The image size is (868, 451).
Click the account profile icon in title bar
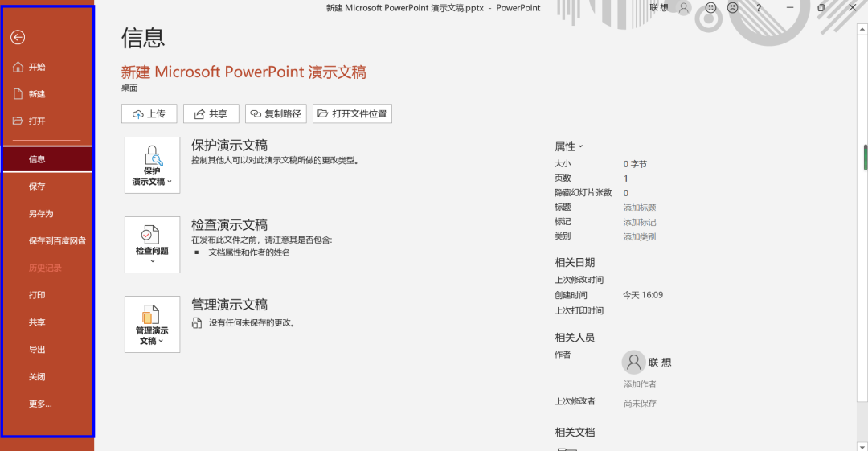click(684, 8)
